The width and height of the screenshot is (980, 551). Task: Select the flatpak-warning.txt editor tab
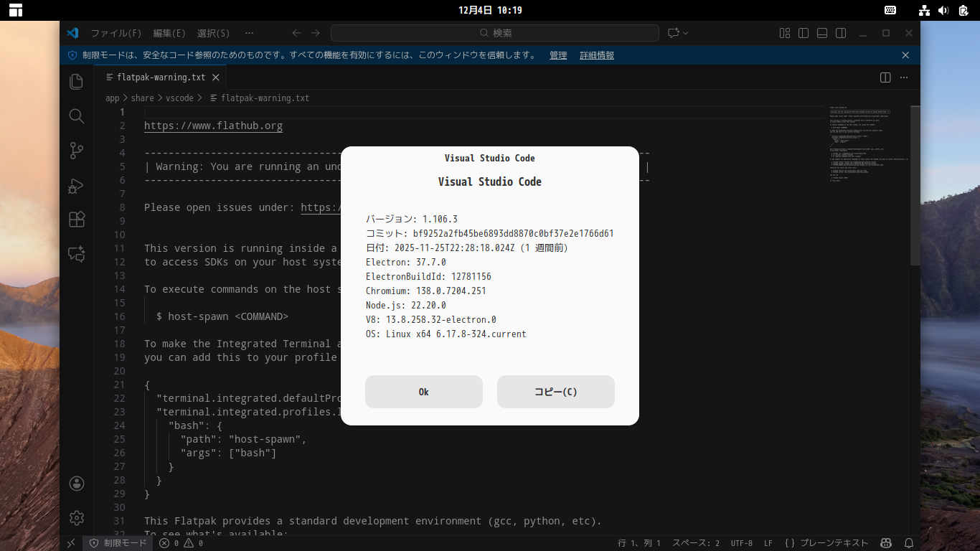pos(160,77)
